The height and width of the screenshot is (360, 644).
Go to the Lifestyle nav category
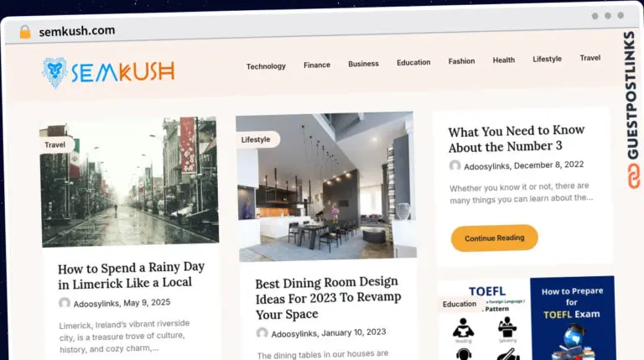(547, 59)
